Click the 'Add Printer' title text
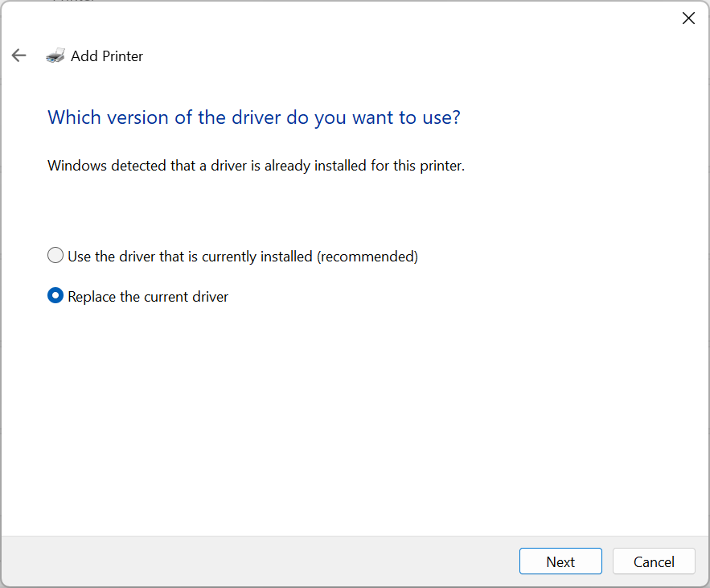This screenshot has height=588, width=710. (x=107, y=56)
